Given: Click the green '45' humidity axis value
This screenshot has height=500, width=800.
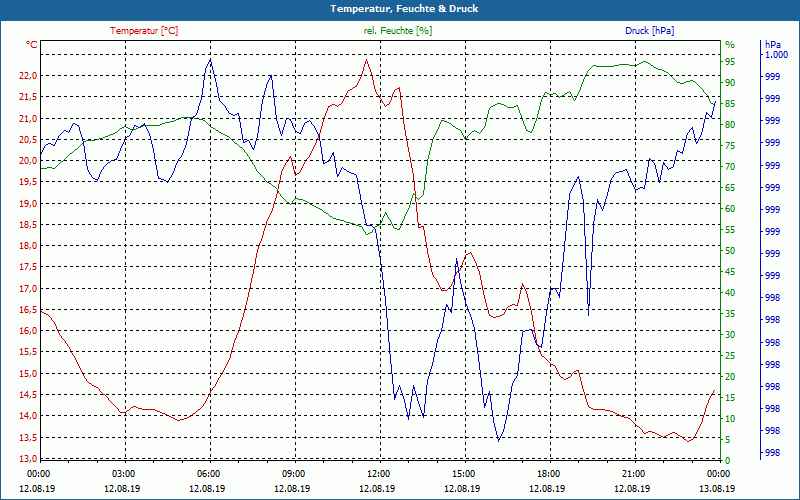Looking at the screenshot, I should pos(730,272).
